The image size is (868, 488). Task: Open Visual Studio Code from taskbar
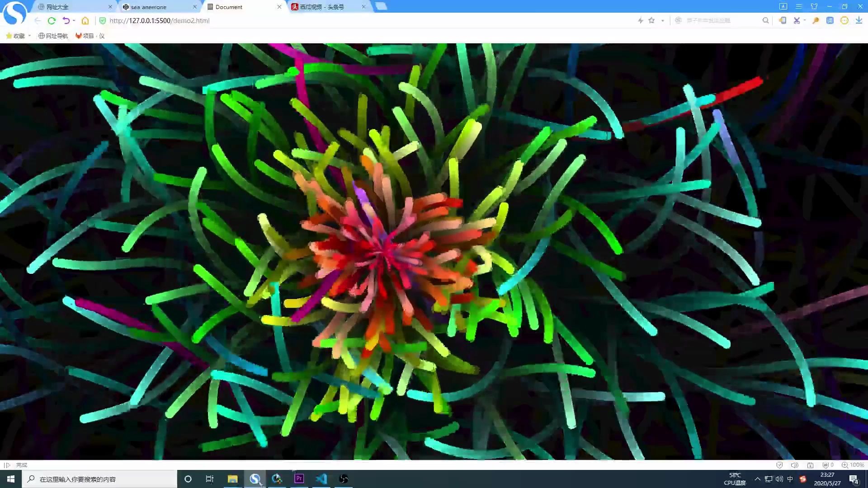coord(321,479)
